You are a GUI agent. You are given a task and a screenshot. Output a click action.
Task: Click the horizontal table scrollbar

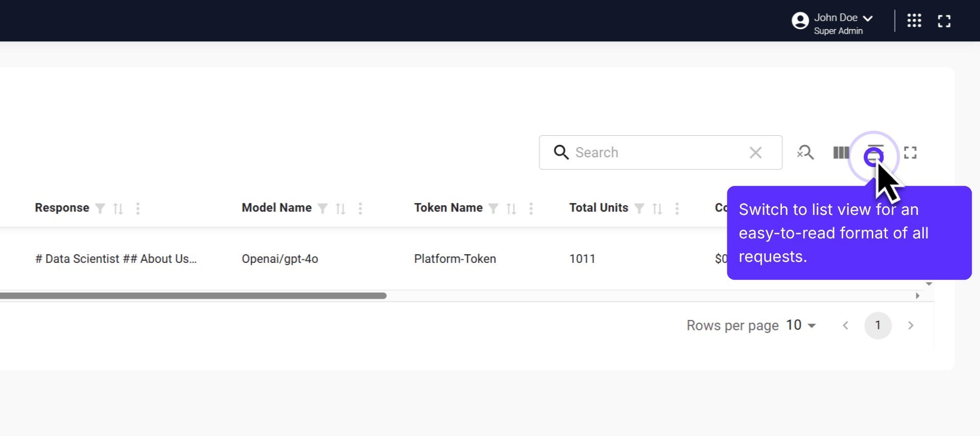click(194, 296)
